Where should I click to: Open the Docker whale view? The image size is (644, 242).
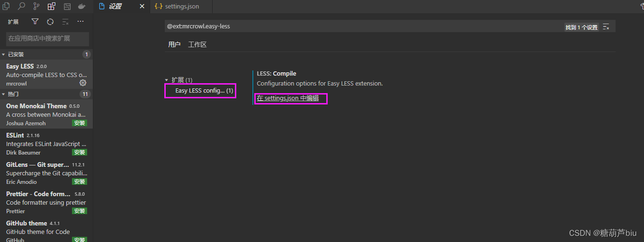pyautogui.click(x=82, y=6)
